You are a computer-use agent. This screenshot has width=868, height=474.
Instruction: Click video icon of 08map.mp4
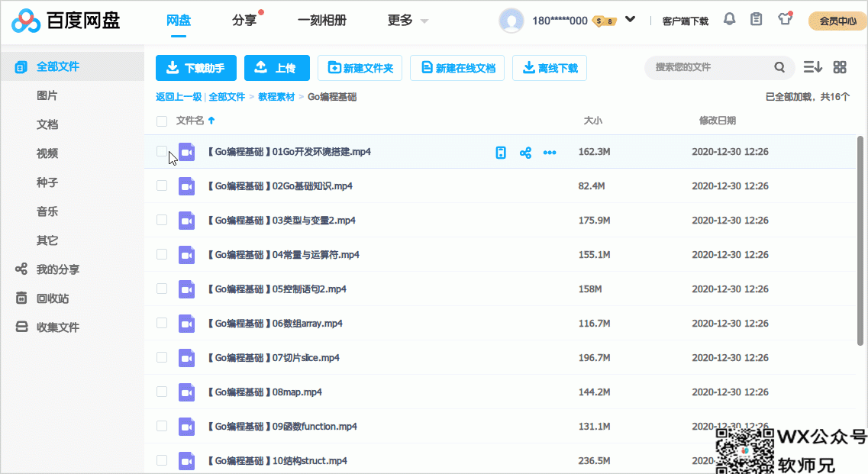pos(186,392)
